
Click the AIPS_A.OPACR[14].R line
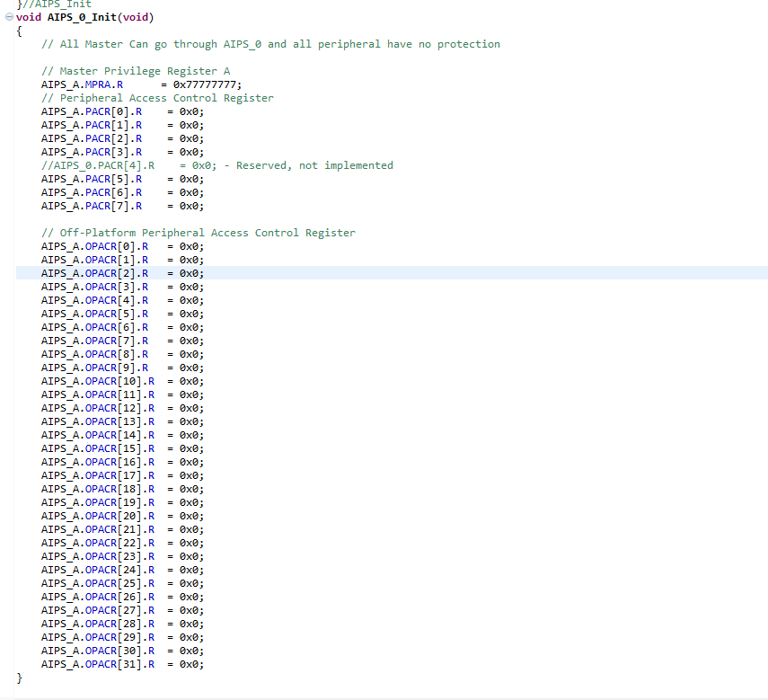point(122,435)
